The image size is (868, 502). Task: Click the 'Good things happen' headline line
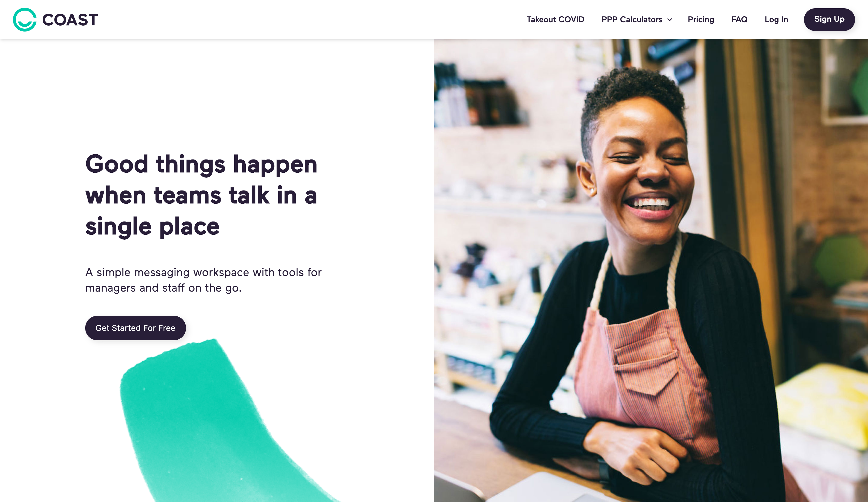point(201,164)
